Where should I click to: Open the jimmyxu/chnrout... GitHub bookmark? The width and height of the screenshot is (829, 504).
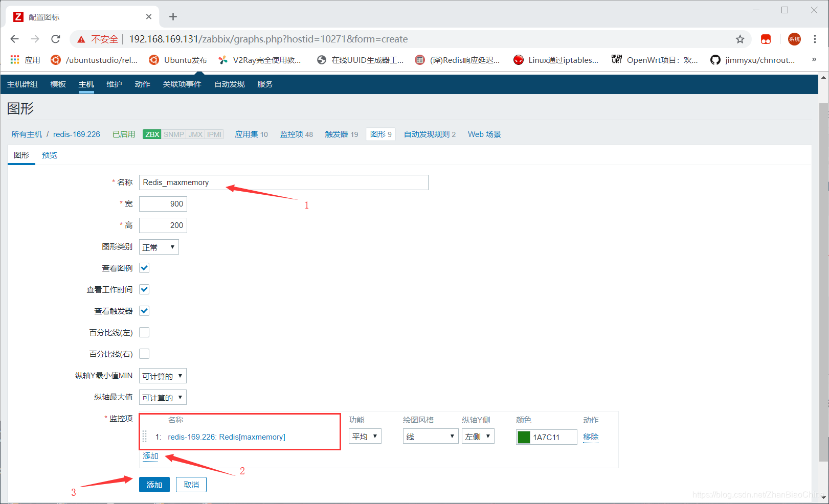point(753,60)
